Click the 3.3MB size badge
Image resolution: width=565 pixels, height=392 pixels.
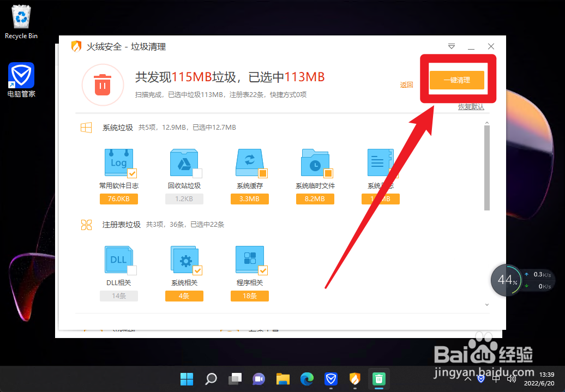pos(250,199)
